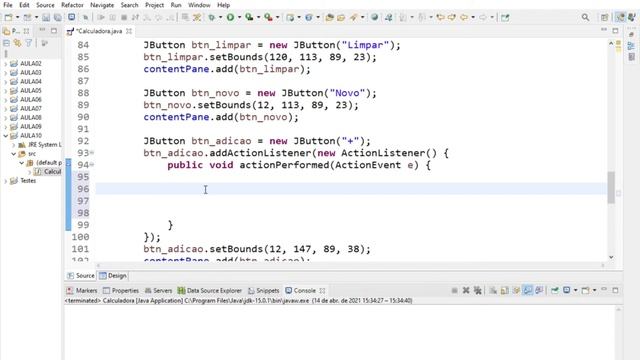Click the green Debug bug icon
This screenshot has height=360, width=640.
pos(211,17)
